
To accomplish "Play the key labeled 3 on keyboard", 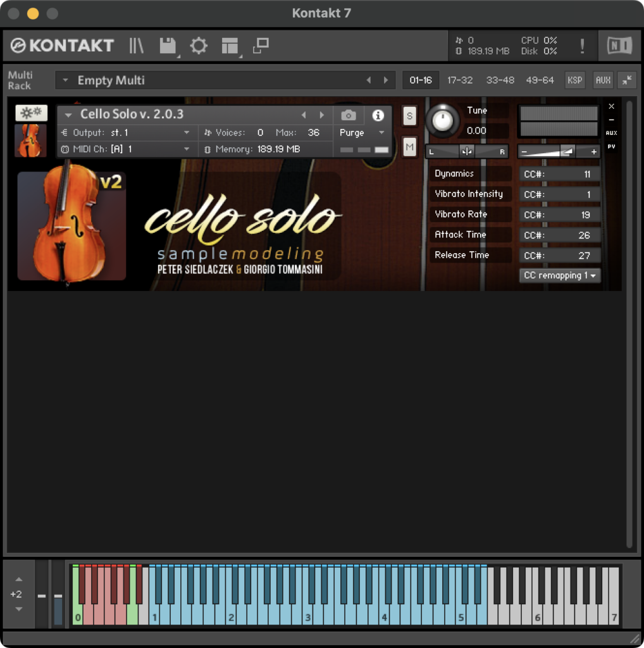I will (x=307, y=616).
